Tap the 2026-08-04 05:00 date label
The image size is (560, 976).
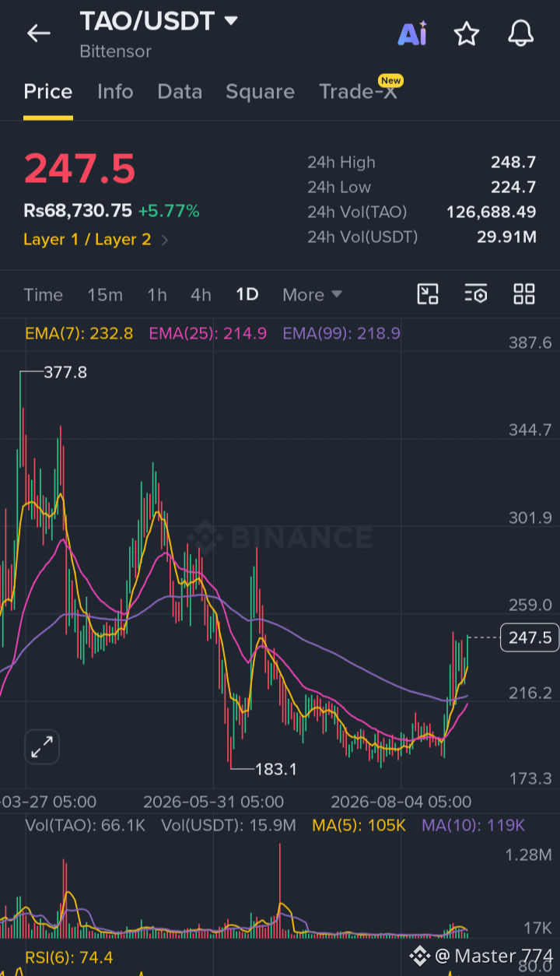(x=401, y=802)
